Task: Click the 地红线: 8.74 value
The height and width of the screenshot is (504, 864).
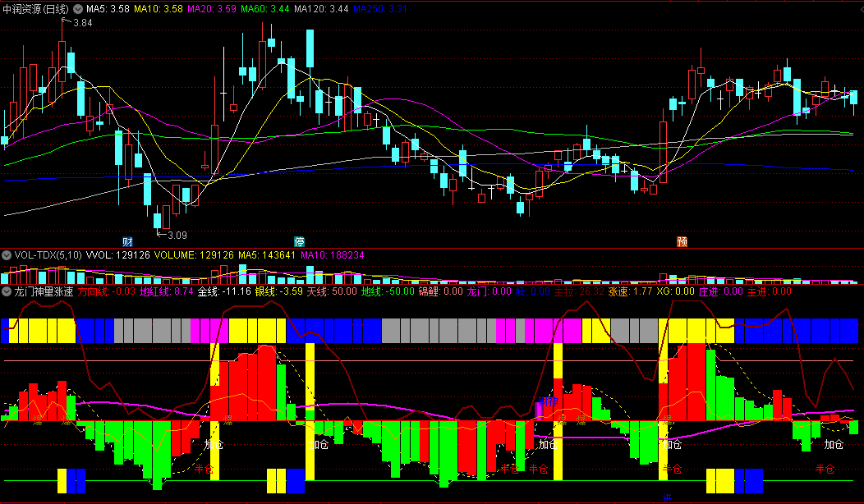Action: tap(167, 291)
